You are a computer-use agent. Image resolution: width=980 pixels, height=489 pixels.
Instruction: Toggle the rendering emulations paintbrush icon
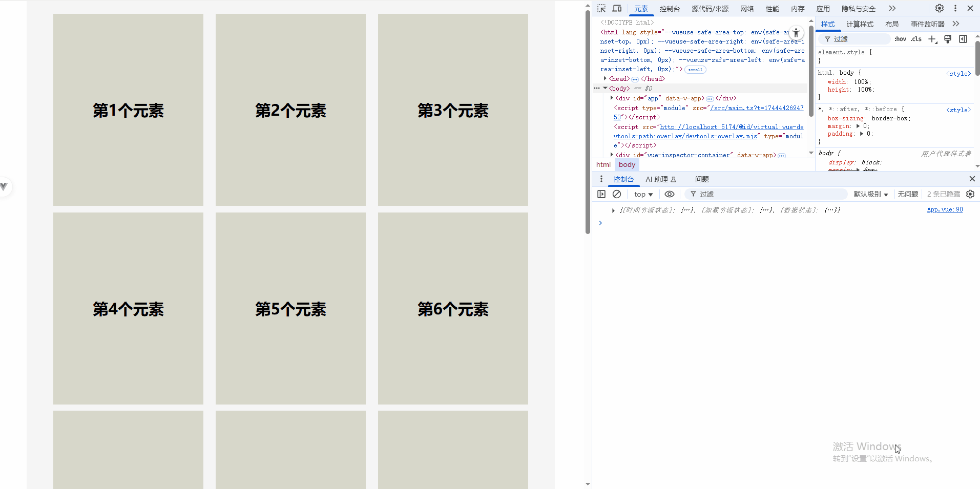(x=948, y=39)
